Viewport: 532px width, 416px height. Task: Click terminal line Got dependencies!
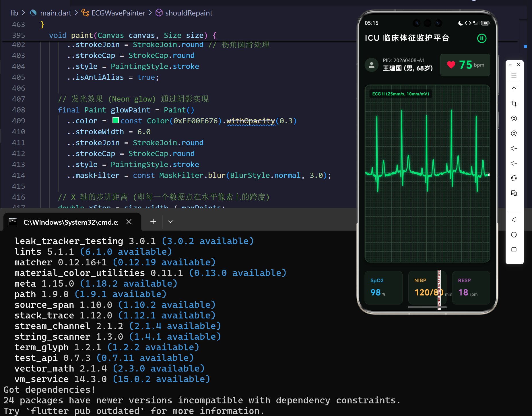(49, 390)
